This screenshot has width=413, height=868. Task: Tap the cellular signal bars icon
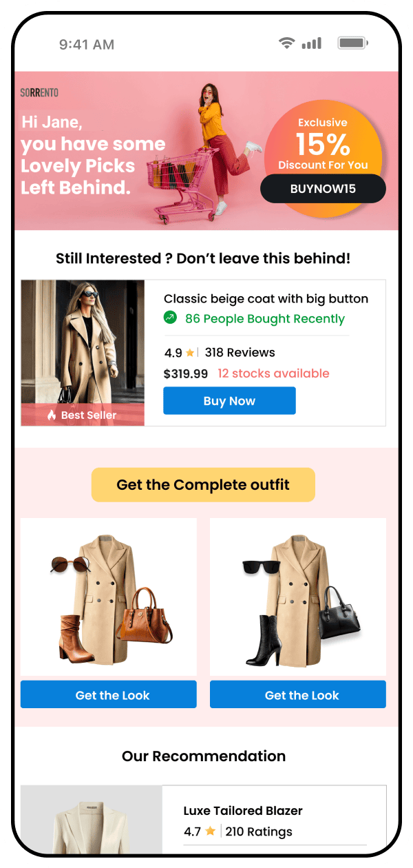tap(312, 43)
